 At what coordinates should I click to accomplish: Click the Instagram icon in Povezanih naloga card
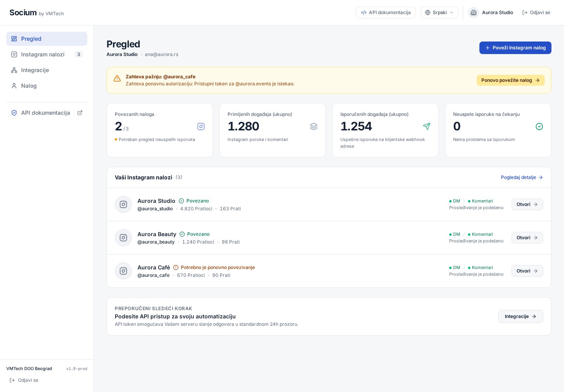pos(201,126)
